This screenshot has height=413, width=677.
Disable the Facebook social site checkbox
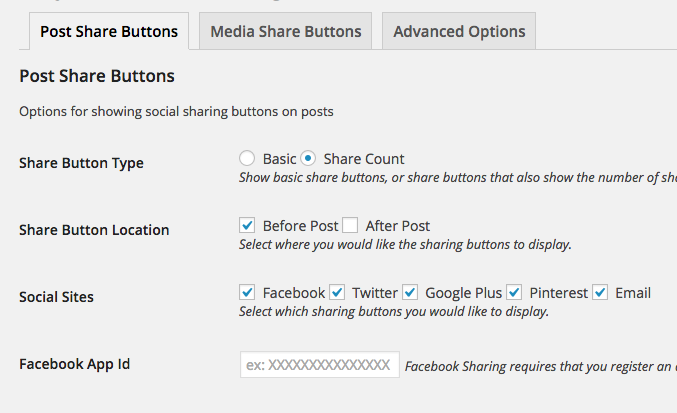tap(247, 293)
